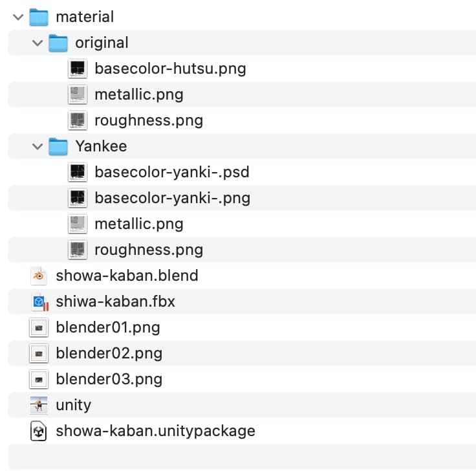This screenshot has height=471, width=476.
Task: Select the blender01.png file name
Action: 108,327
